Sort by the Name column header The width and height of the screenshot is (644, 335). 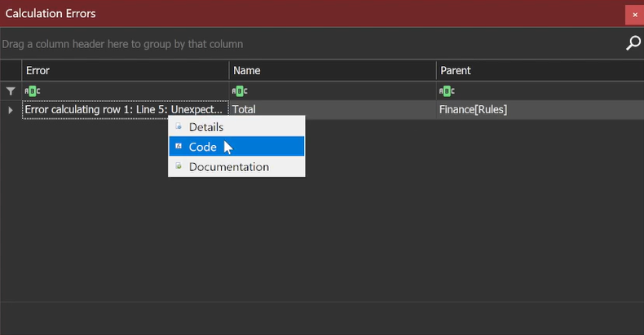coord(332,71)
